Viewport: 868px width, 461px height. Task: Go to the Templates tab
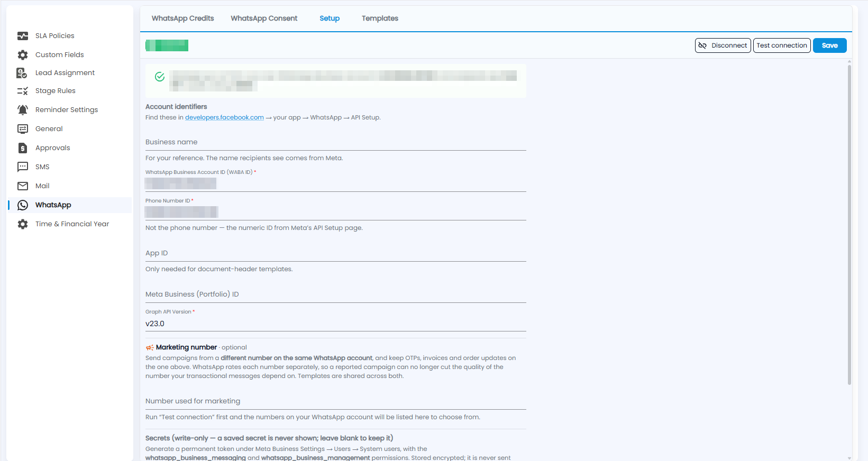(380, 19)
